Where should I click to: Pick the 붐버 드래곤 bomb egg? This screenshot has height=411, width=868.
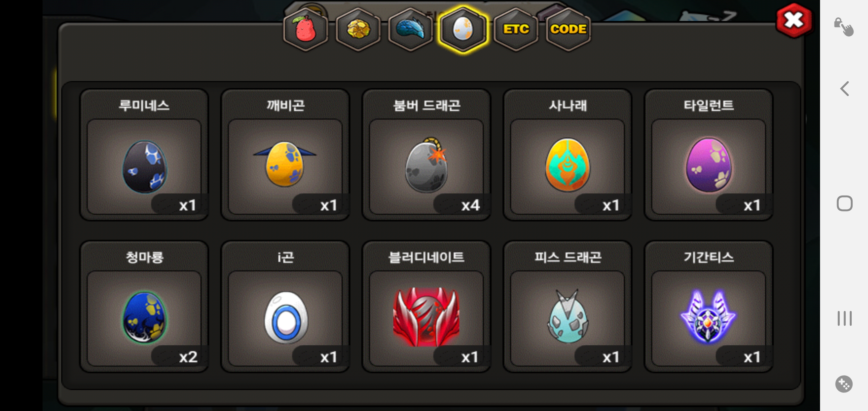(426, 155)
